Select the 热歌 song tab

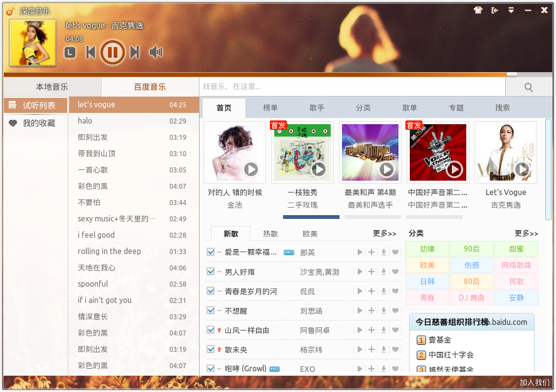pos(270,233)
